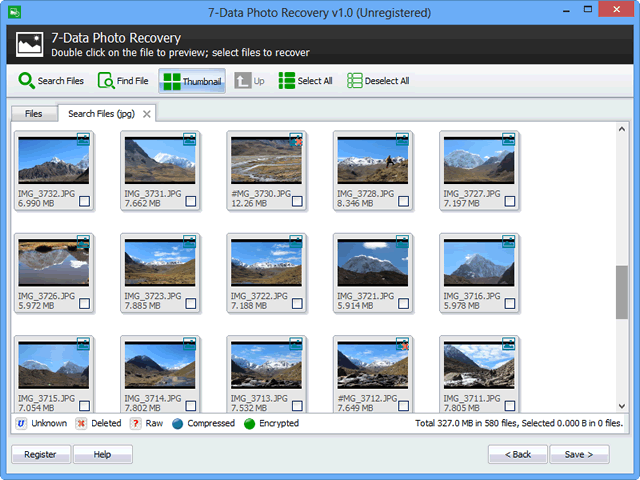Check the box for IMG_3721.JPG
Screen dimensions: 640x480
403,304
